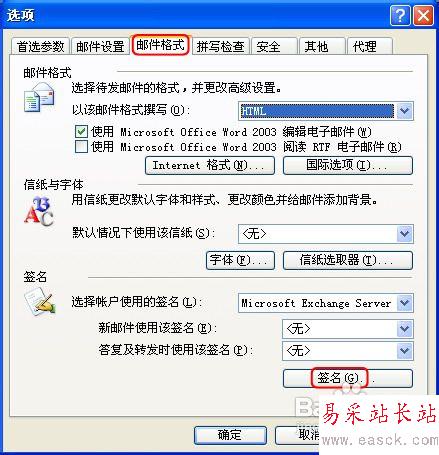Switch to the 首选参数 tab

pyautogui.click(x=40, y=46)
